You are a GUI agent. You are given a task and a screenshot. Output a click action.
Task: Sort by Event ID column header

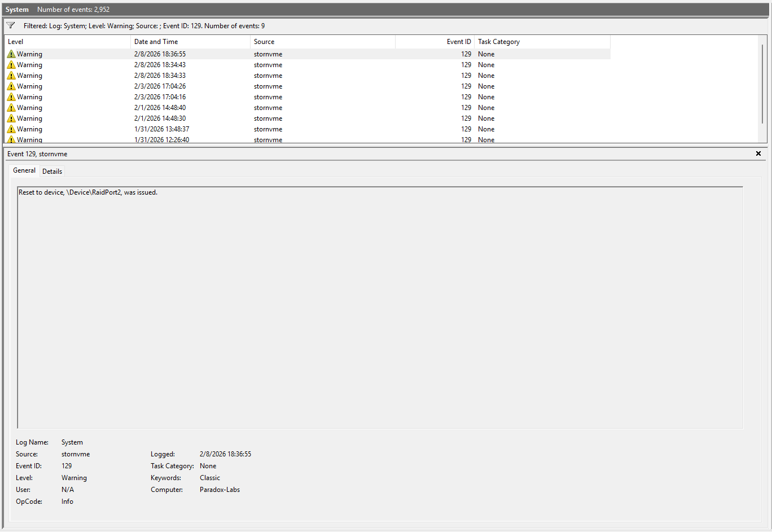click(x=435, y=42)
